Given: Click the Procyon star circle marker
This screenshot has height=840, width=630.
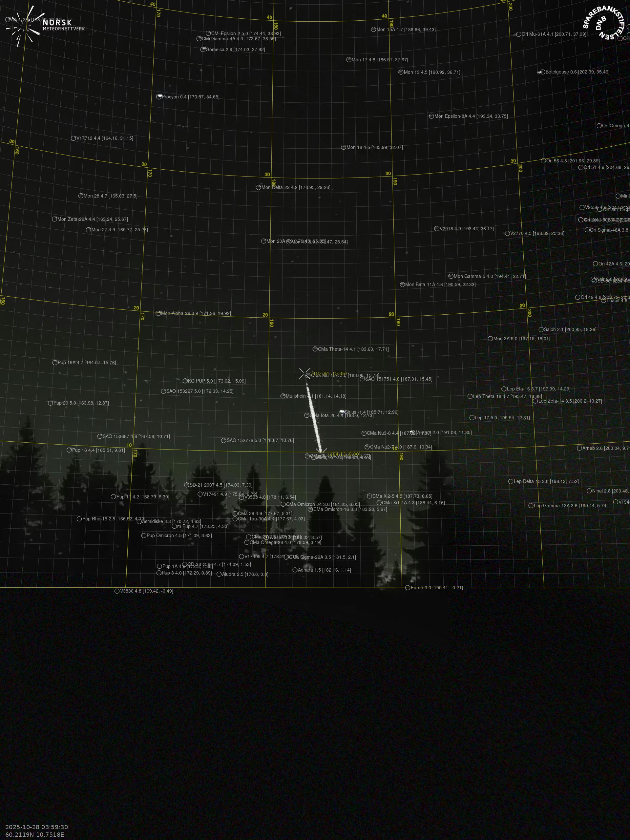Looking at the screenshot, I should [x=159, y=97].
